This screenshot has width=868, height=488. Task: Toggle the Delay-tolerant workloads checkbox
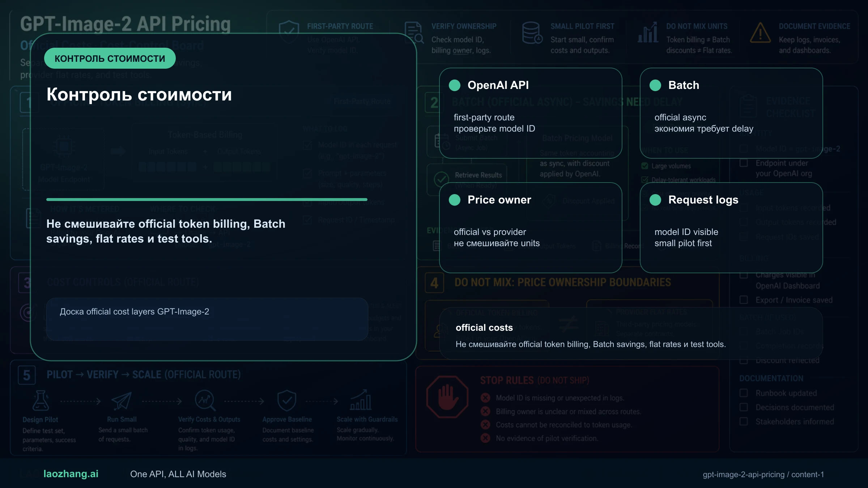(x=644, y=180)
